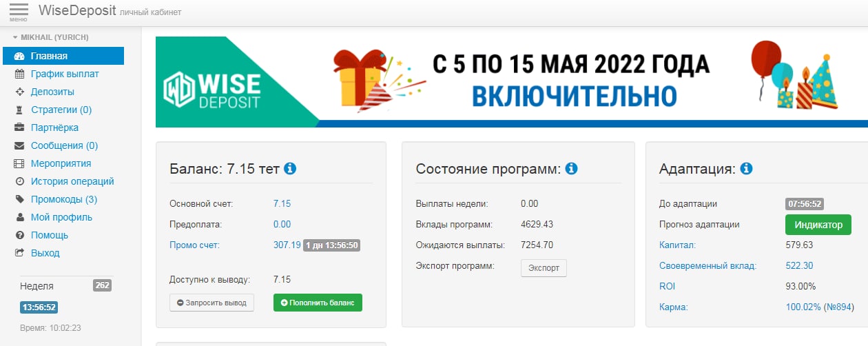Click the WiseDeposit May 2022 promo banner
868x346 pixels.
[511, 82]
